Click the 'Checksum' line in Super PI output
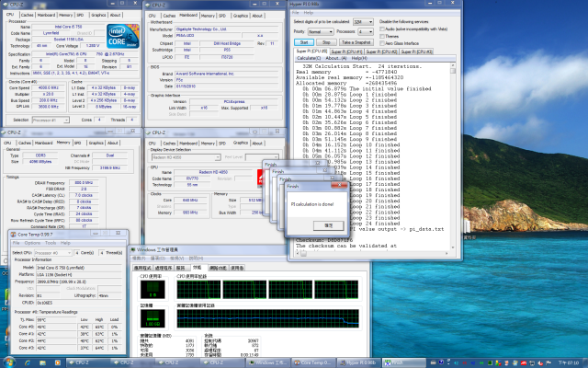The height and width of the screenshot is (368, 588). pos(324,240)
